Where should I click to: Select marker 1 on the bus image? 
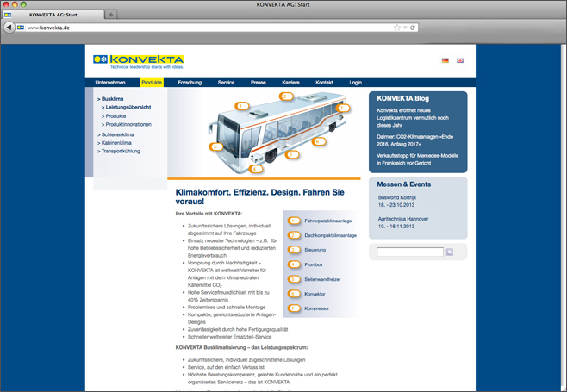241,106
